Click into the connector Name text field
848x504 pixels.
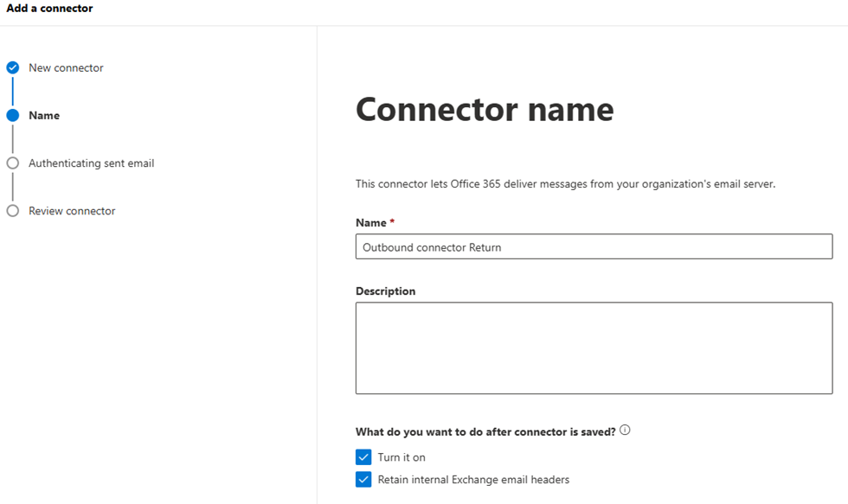tap(594, 247)
